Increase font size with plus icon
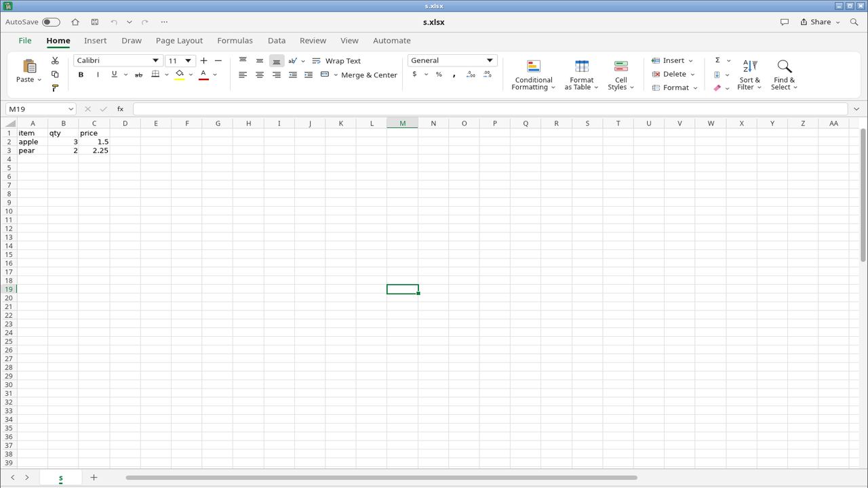 coord(203,61)
